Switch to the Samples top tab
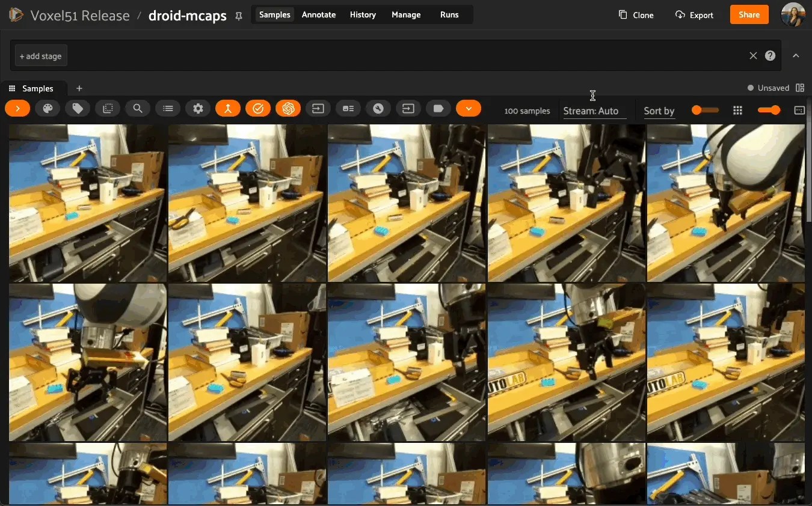Viewport: 812px width, 506px height. click(x=275, y=15)
